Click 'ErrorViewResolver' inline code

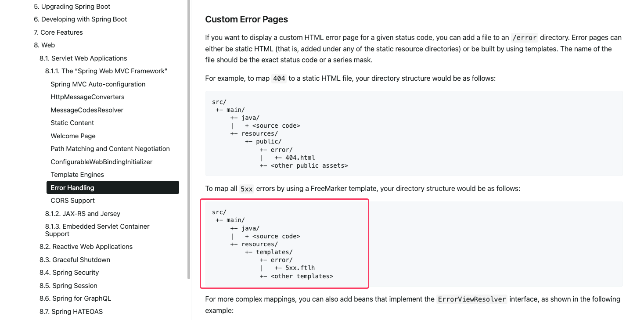(472, 299)
